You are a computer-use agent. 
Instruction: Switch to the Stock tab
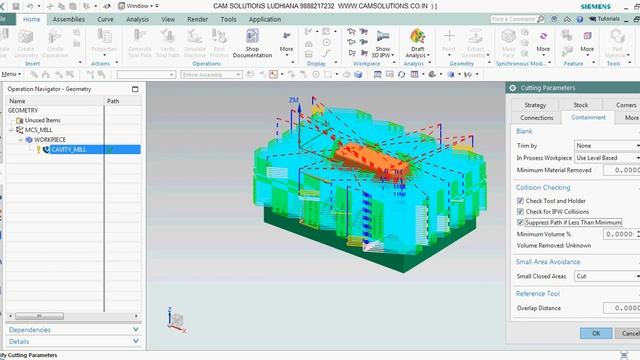click(x=580, y=105)
